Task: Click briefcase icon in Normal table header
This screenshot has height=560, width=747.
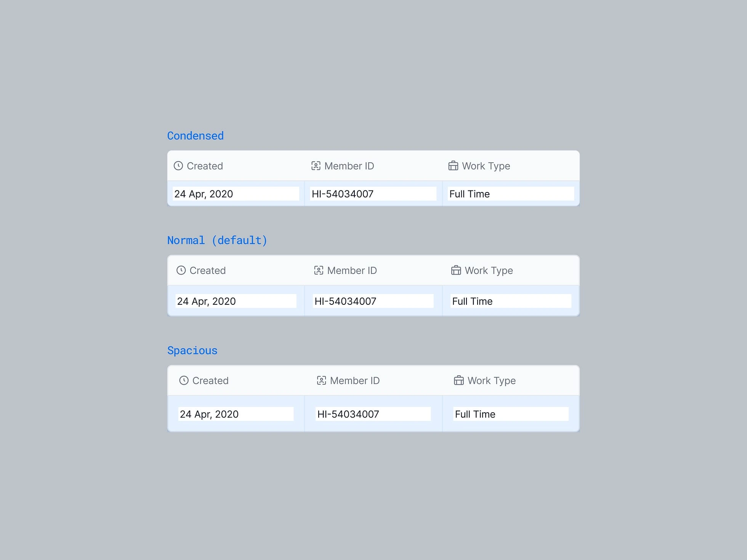Action: 456,270
